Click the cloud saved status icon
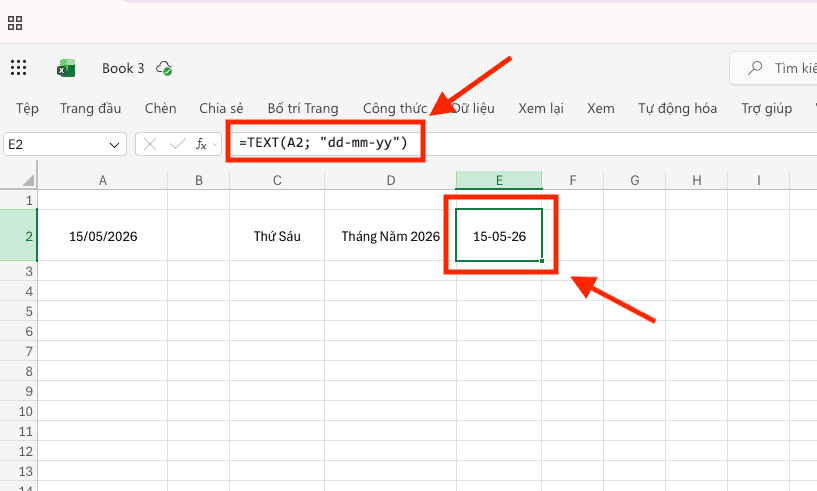The width and height of the screenshot is (817, 491). [165, 68]
